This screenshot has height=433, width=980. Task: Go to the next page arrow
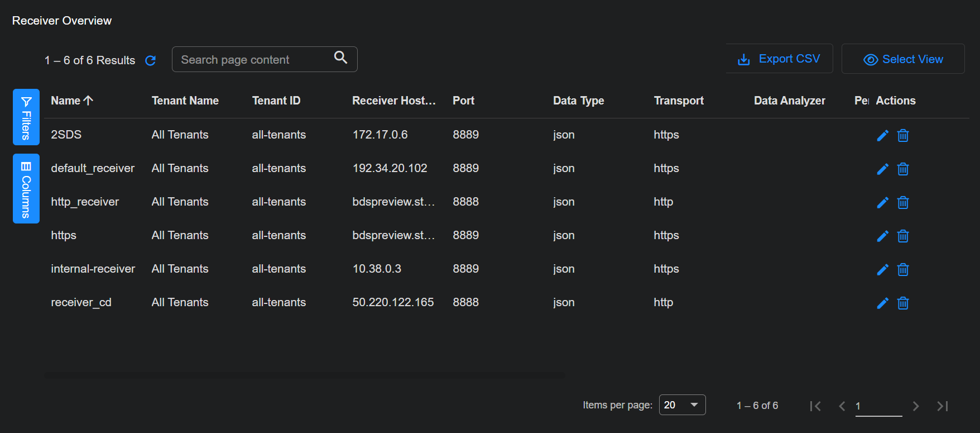click(x=915, y=406)
